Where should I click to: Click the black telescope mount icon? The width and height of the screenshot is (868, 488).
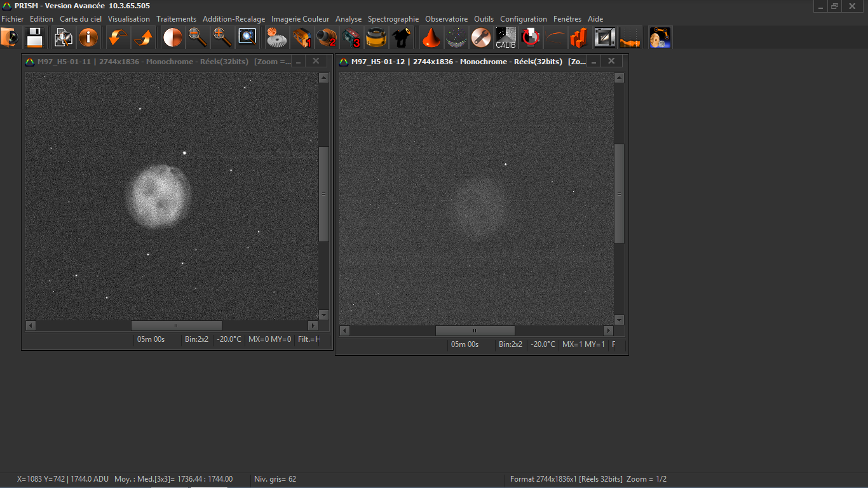pos(401,38)
